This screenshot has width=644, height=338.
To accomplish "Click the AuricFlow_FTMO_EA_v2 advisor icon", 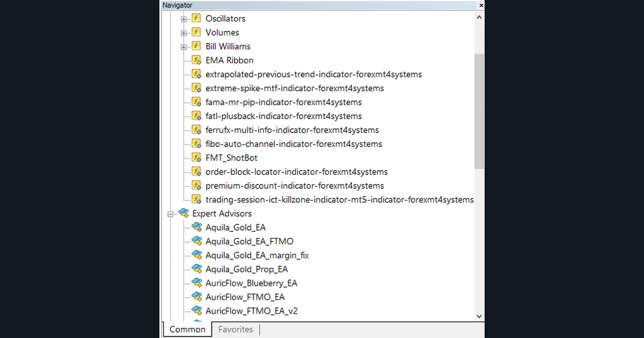I will click(197, 311).
